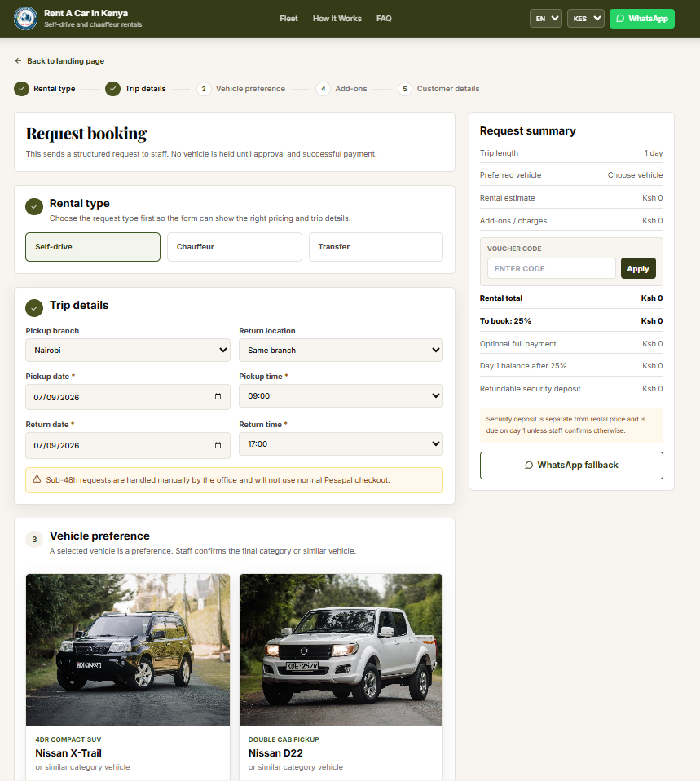
Task: Click the green checkmark beside Trip details heading
Action: click(34, 308)
